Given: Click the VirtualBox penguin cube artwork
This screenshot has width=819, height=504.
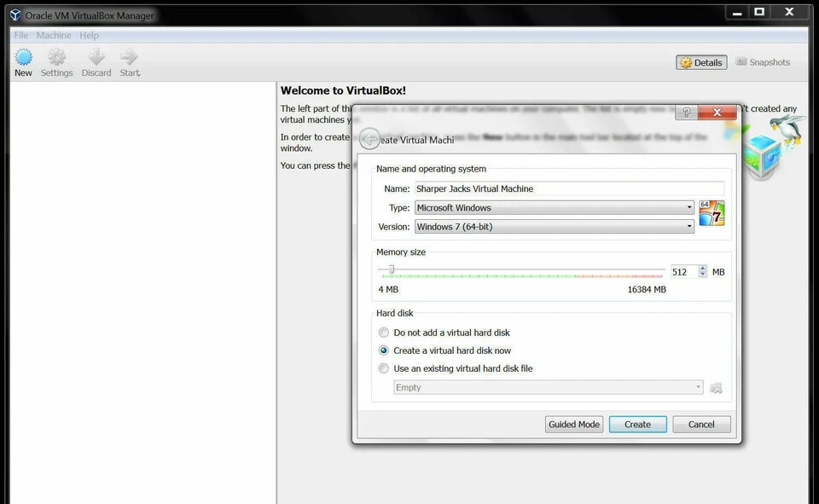Looking at the screenshot, I should coord(770,146).
